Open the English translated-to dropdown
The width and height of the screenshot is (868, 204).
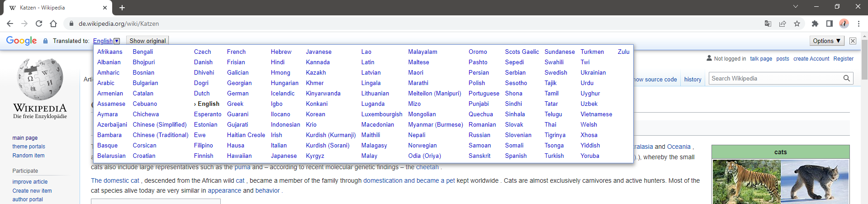(x=106, y=41)
